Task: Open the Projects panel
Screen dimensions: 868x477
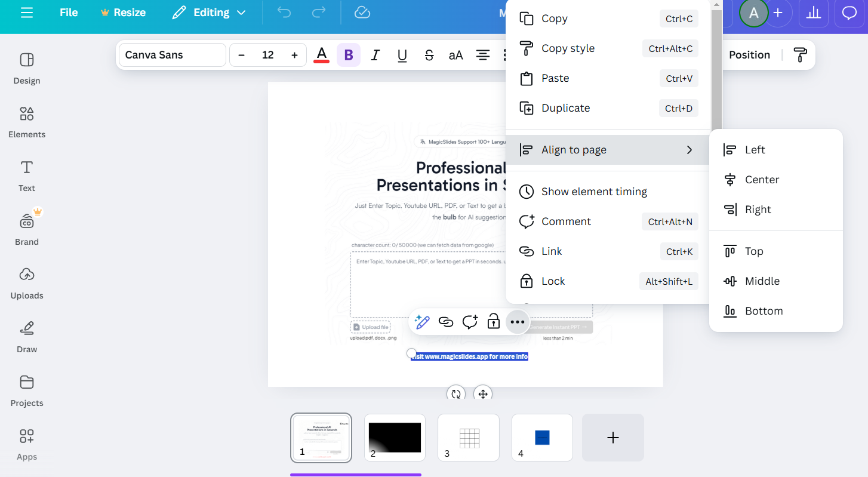Action: point(27,391)
